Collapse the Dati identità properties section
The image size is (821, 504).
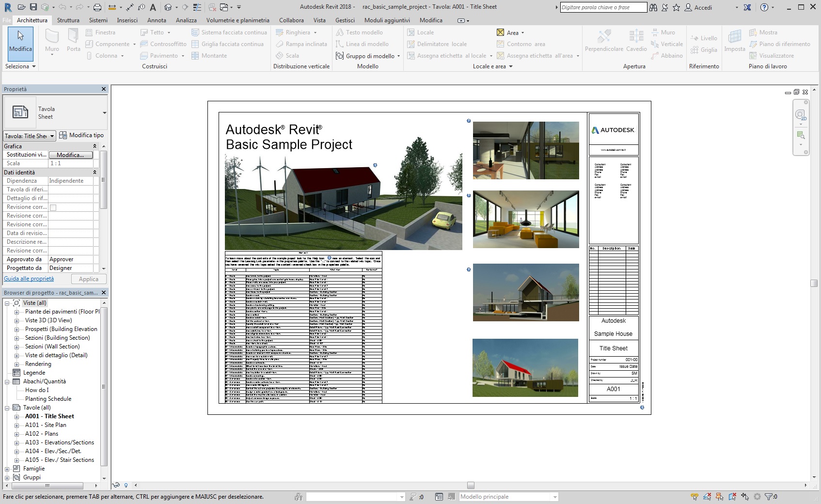point(95,173)
